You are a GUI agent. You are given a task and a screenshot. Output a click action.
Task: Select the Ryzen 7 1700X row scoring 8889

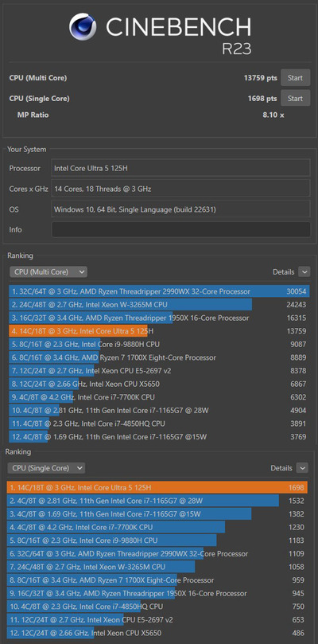[159, 357]
